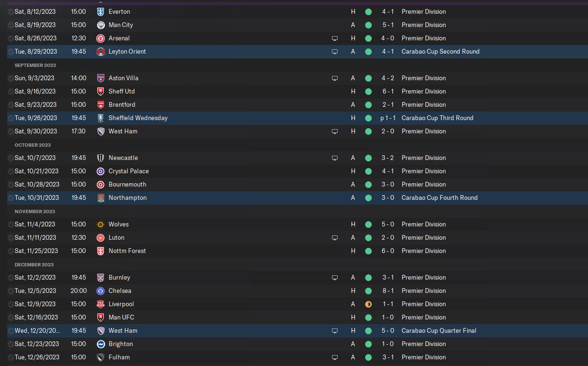588x366 pixels.
Task: Click the TV icon on Fulham fixture
Action: [335, 357]
